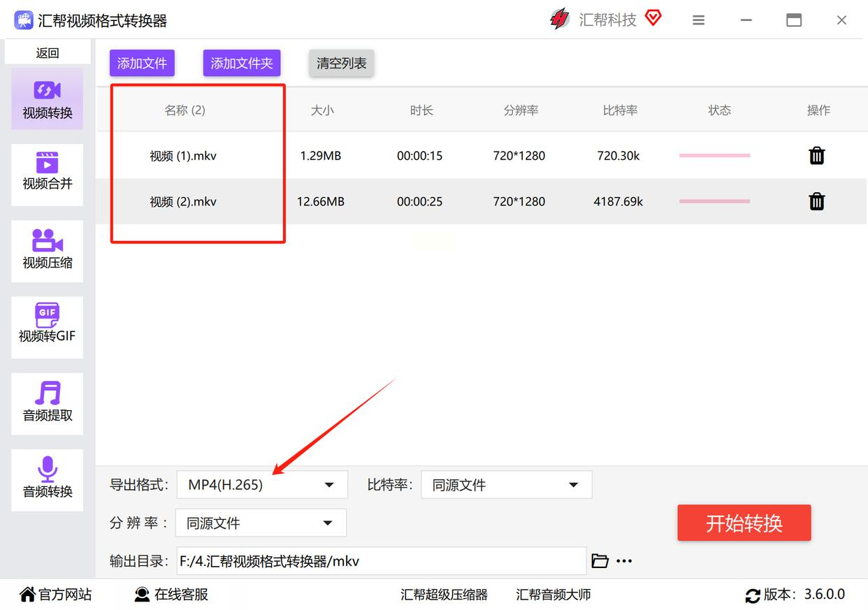Click the 输出目录 path field
Viewport: 868px width, 610px height.
(x=381, y=560)
